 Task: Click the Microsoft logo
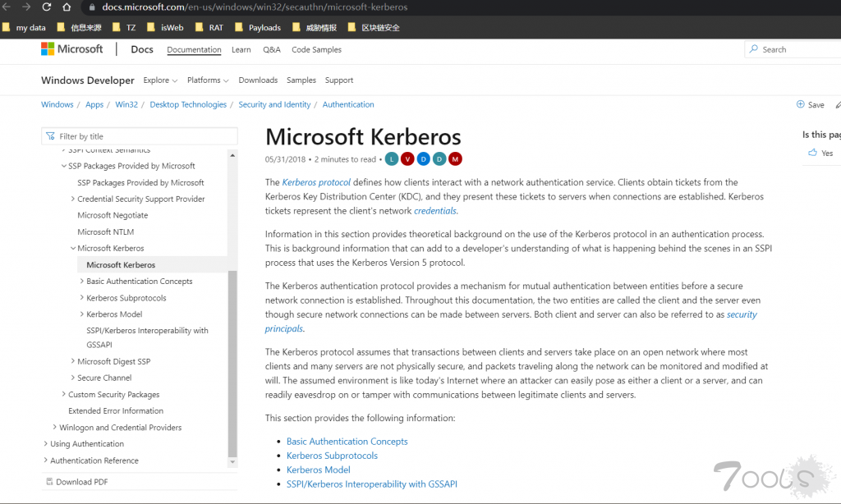[x=72, y=48]
